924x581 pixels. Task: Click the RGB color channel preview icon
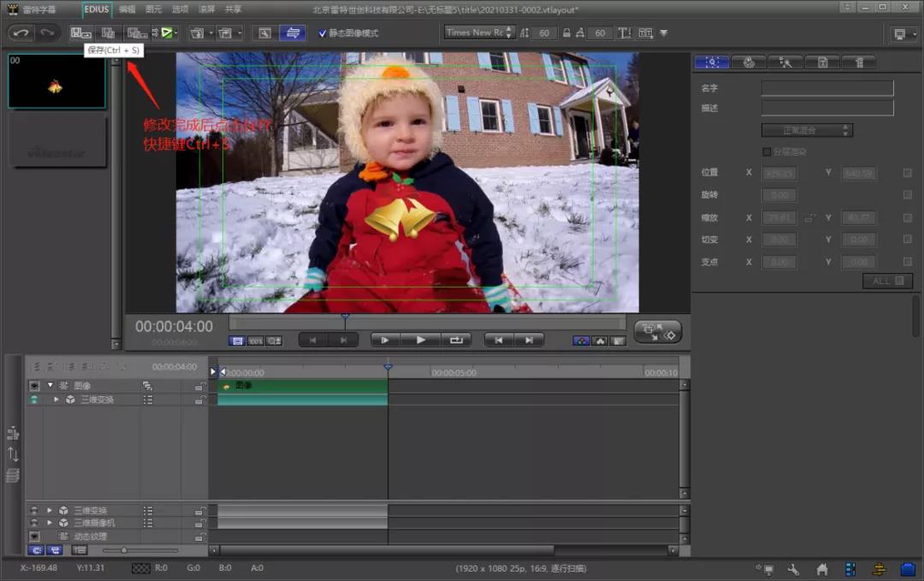pyautogui.click(x=581, y=341)
